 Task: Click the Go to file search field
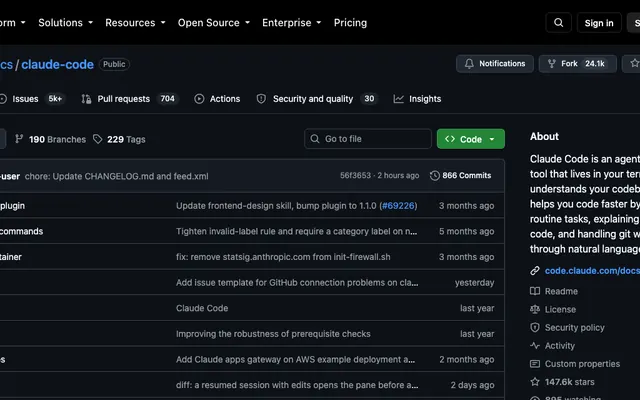click(x=368, y=139)
